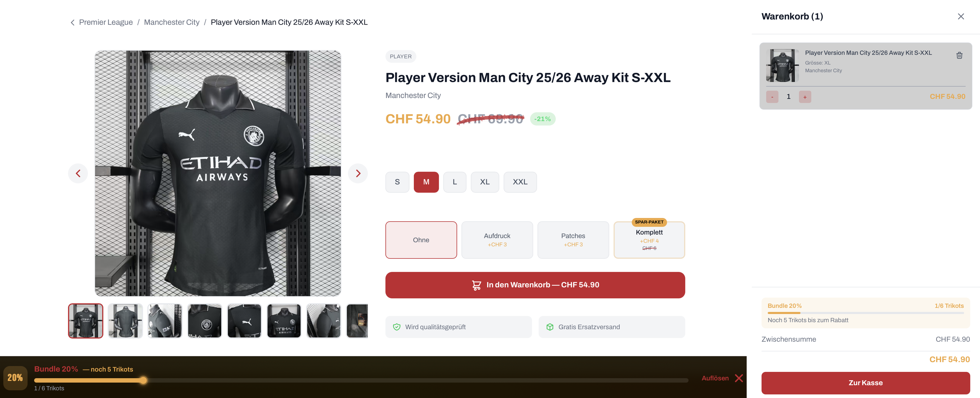Open the club crest close-up thumbnail

205,321
